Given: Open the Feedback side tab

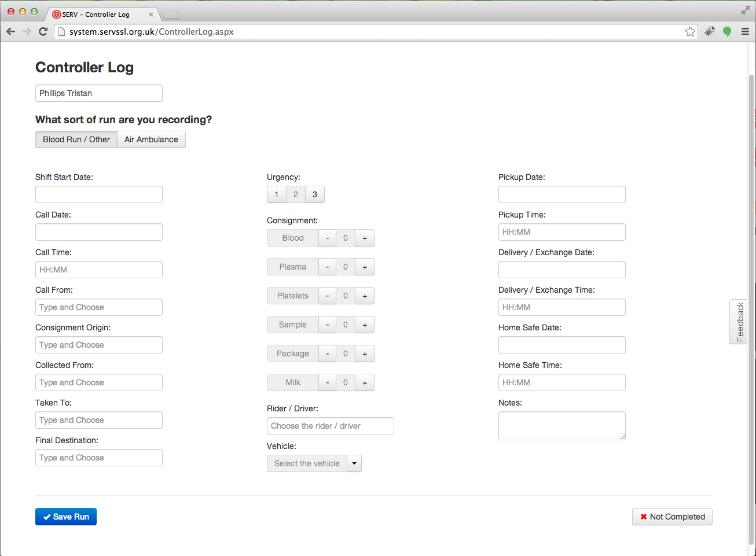Looking at the screenshot, I should (739, 322).
